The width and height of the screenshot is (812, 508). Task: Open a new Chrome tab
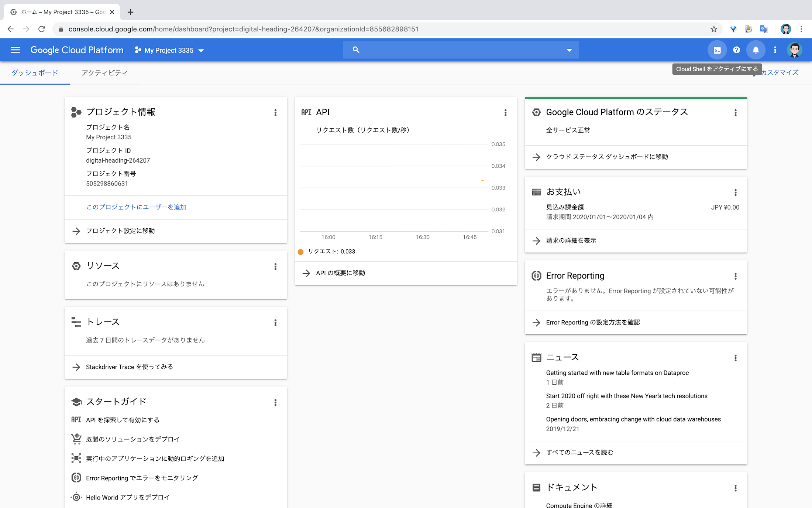pyautogui.click(x=130, y=12)
